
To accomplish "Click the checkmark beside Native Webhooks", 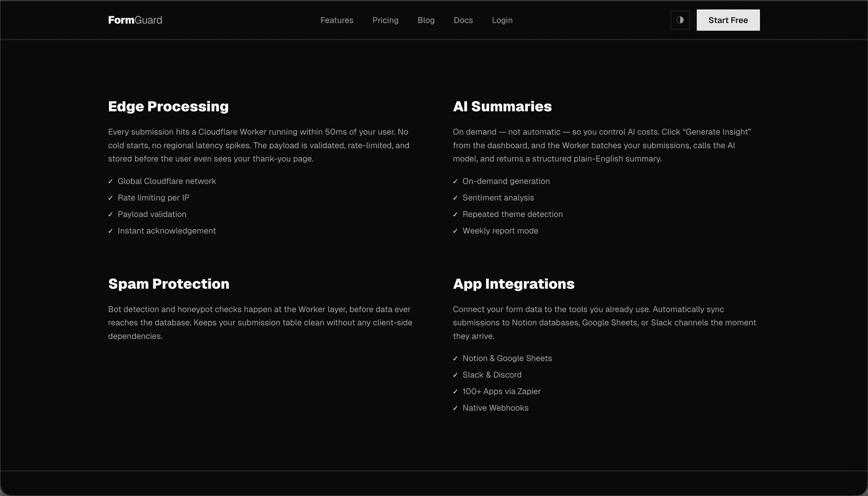I will point(456,408).
